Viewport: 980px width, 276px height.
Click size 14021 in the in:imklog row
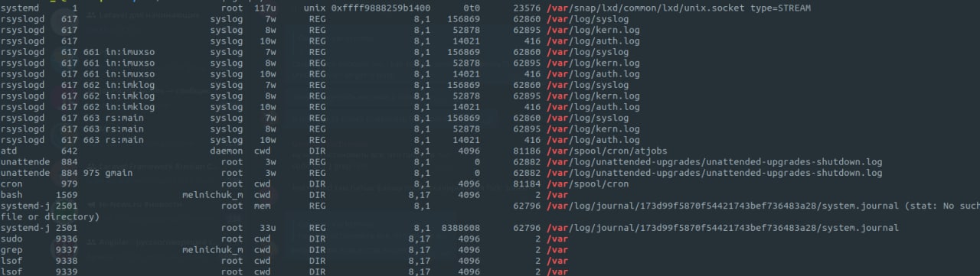tap(466, 107)
